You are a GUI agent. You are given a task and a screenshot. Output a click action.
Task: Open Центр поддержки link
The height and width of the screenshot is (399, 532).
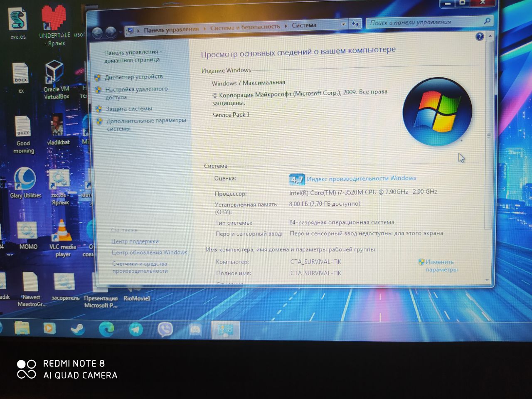click(x=135, y=241)
